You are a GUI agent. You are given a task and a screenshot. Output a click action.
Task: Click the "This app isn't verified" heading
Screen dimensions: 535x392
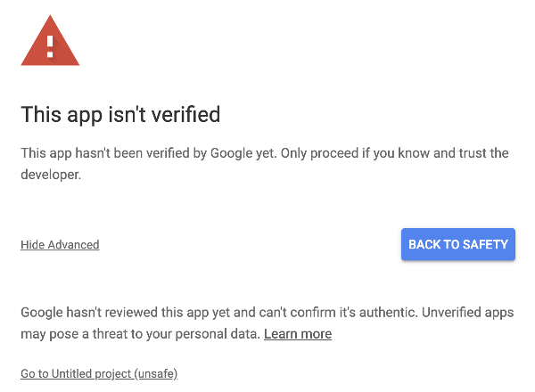[120, 115]
